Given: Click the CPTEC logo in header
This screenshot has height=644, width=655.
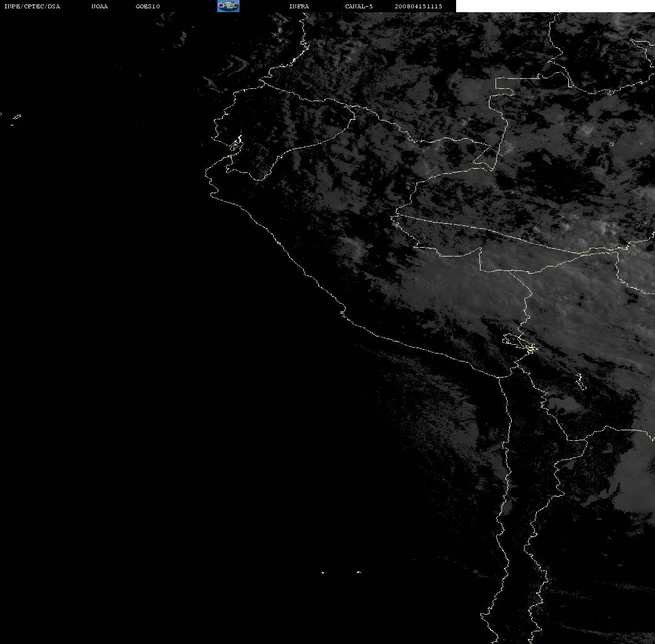Looking at the screenshot, I should pos(228,6).
